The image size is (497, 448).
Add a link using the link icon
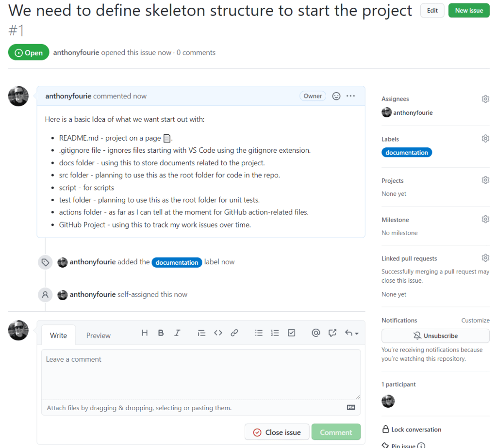point(234,333)
